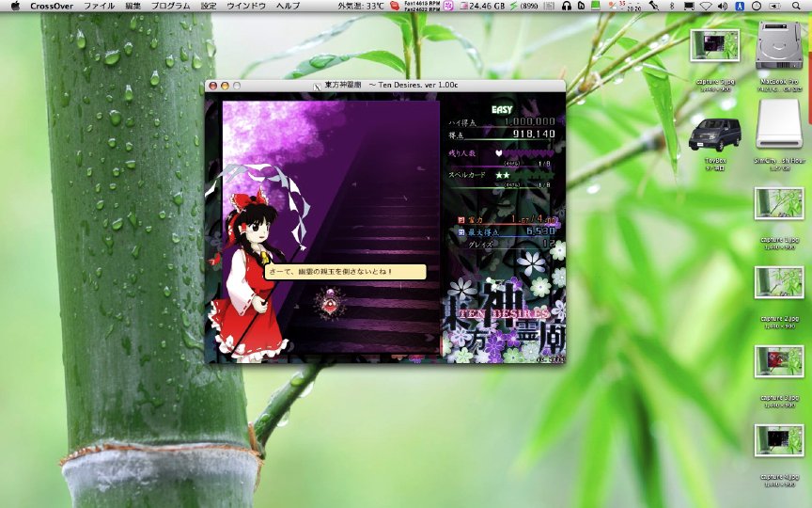Select the capture 4.jpg desktop file

pyautogui.click(x=779, y=440)
